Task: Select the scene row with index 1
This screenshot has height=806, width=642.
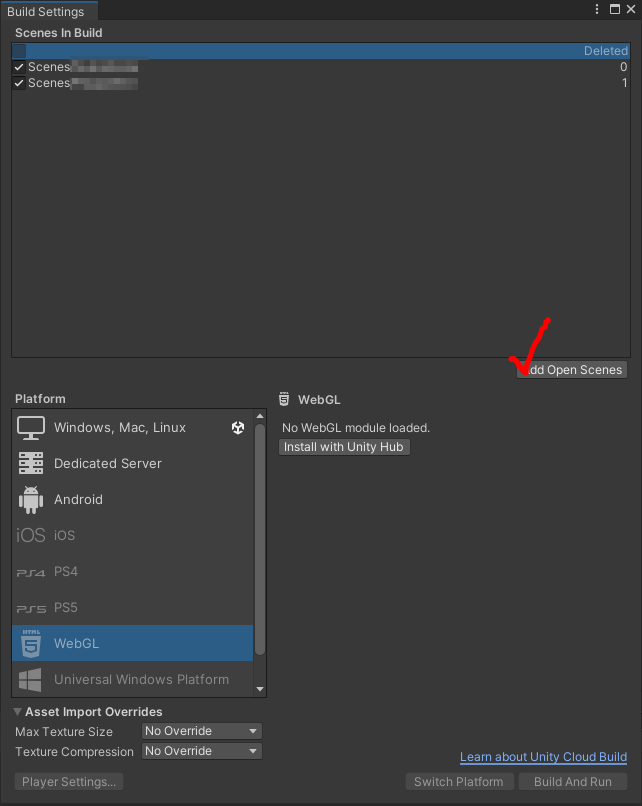Action: (321, 83)
